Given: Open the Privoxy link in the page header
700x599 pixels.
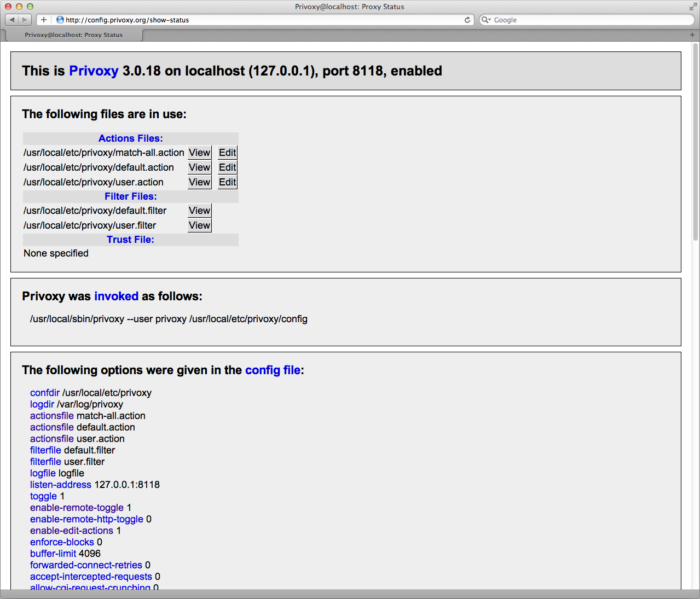Looking at the screenshot, I should point(94,71).
